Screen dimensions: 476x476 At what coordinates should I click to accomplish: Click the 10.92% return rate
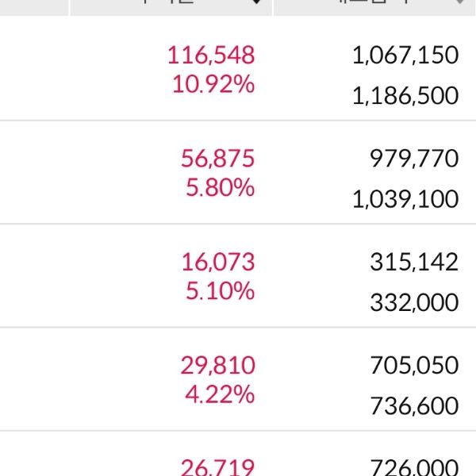[213, 84]
